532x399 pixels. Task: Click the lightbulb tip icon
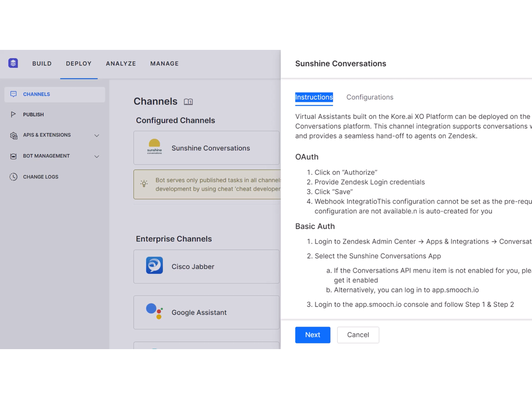144,183
